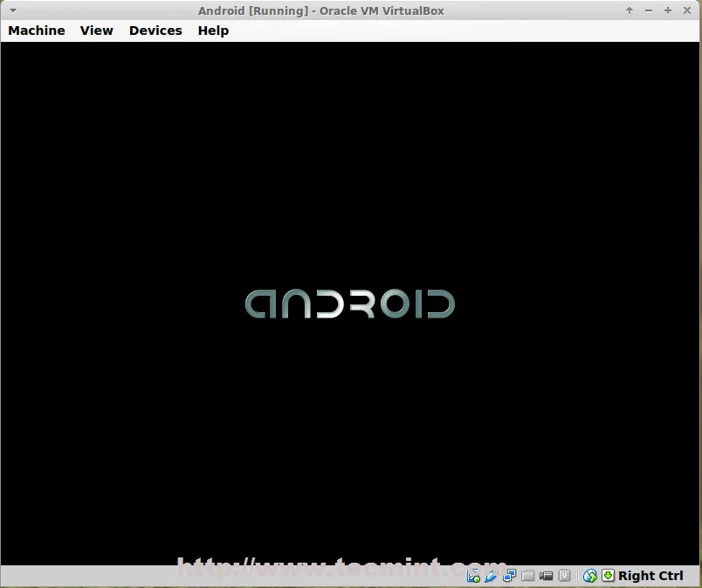The height and width of the screenshot is (588, 702).
Task: Expand the Devices menu
Action: [155, 31]
